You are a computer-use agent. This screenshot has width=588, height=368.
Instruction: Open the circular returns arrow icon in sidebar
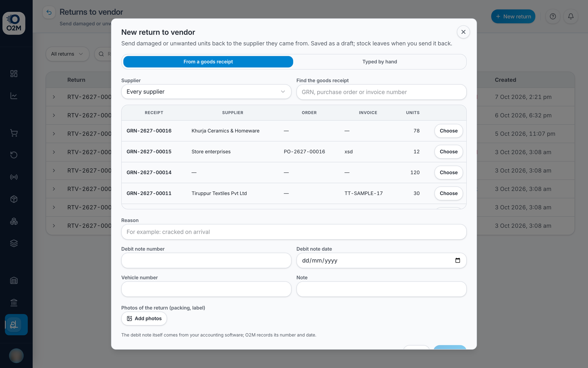(x=14, y=155)
